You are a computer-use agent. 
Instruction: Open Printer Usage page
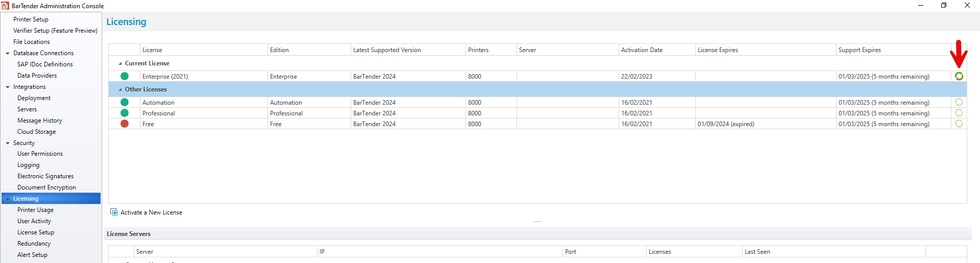[35, 210]
